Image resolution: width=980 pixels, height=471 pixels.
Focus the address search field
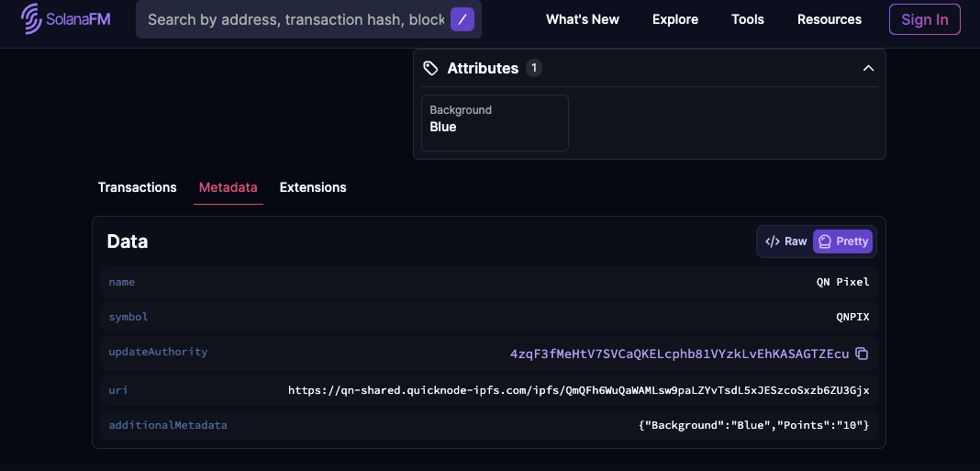(x=295, y=19)
